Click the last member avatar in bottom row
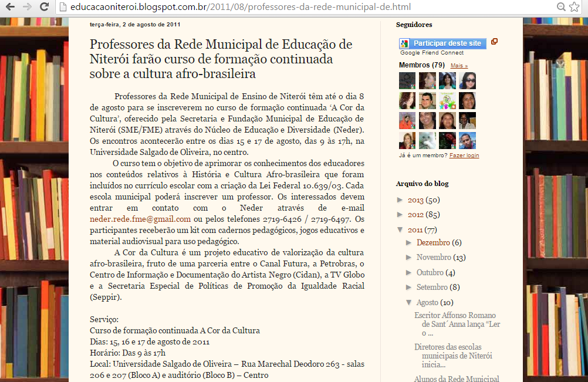Viewport: 588px width, 382px height. (x=467, y=141)
